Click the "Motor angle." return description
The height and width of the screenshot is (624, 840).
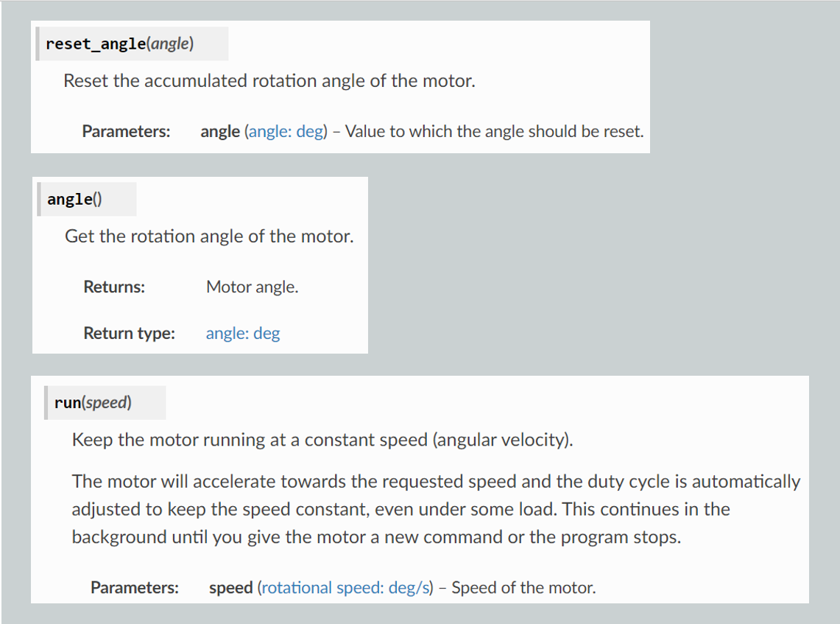click(252, 287)
